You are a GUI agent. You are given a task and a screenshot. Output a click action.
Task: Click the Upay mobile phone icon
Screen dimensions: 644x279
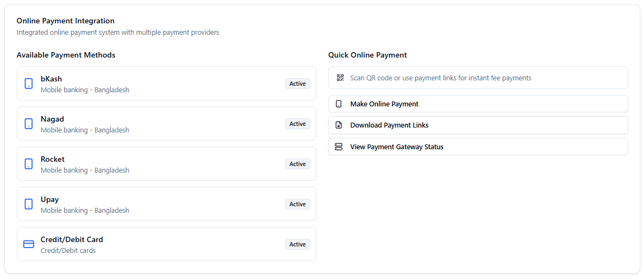click(29, 204)
